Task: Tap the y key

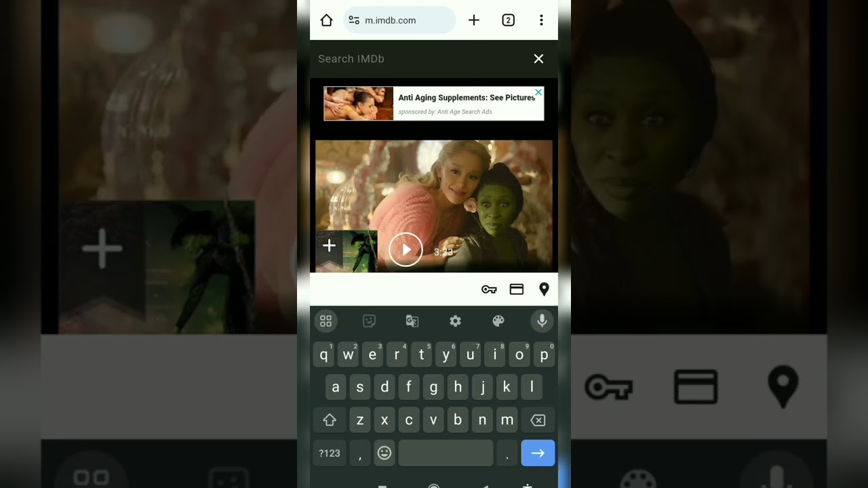Action: (446, 354)
